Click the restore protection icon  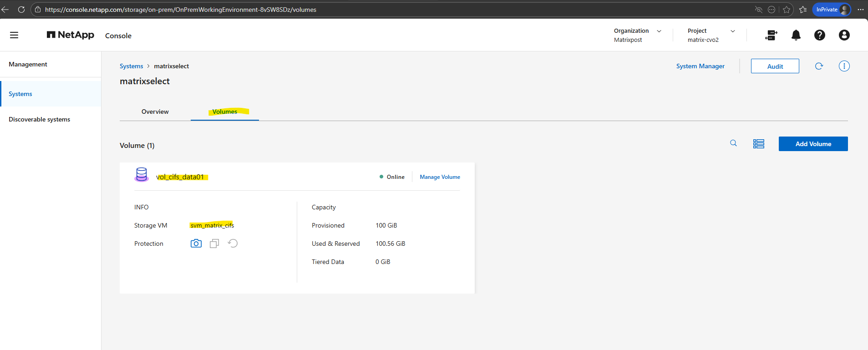point(233,243)
